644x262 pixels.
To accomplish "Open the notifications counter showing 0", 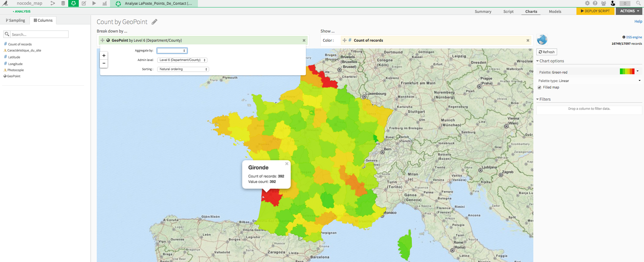I will (625, 3).
